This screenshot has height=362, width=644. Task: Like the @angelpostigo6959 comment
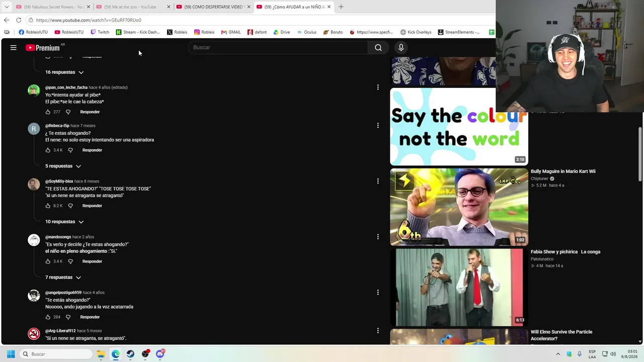coord(48,317)
